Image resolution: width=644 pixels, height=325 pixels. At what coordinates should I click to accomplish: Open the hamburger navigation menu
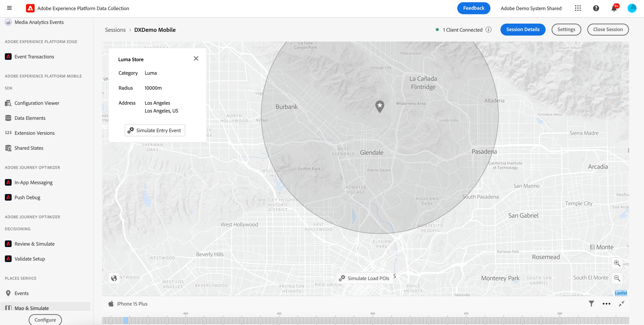tap(9, 8)
